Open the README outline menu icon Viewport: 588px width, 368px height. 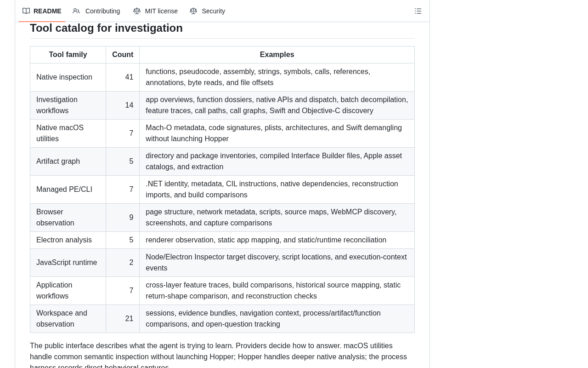(x=418, y=11)
